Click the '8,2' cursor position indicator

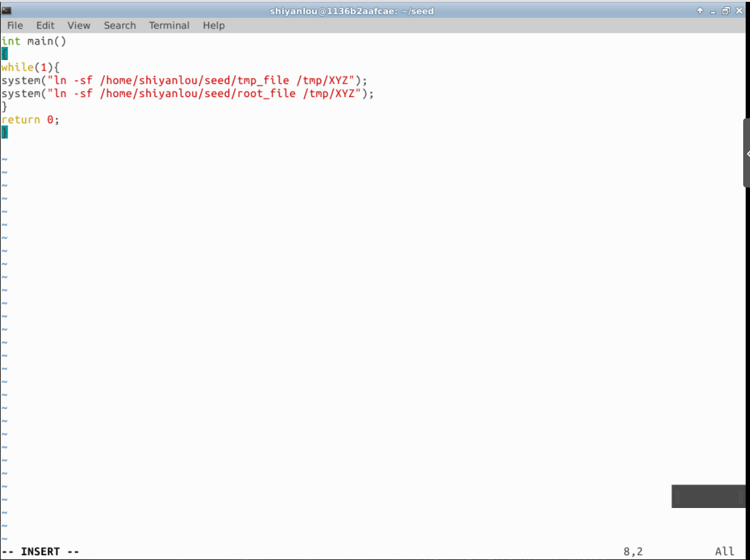coord(633,551)
